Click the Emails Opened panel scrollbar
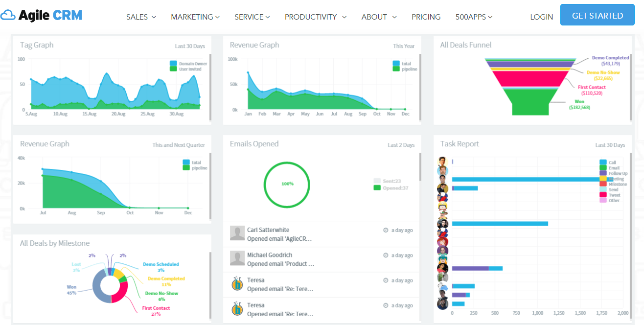 click(420, 166)
